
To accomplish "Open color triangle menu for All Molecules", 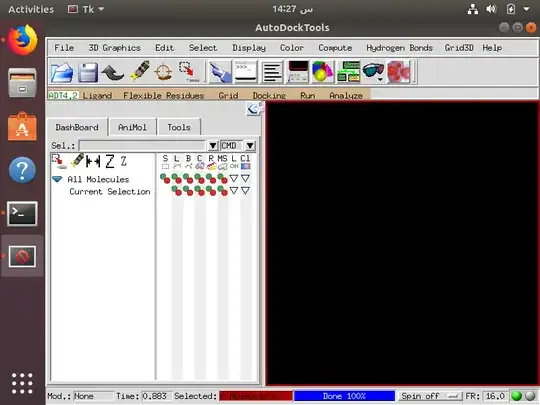I will [245, 178].
